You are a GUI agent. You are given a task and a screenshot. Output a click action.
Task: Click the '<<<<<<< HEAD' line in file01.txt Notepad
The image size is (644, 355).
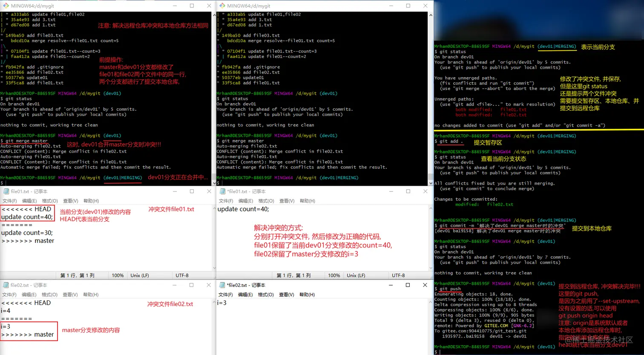click(x=26, y=209)
